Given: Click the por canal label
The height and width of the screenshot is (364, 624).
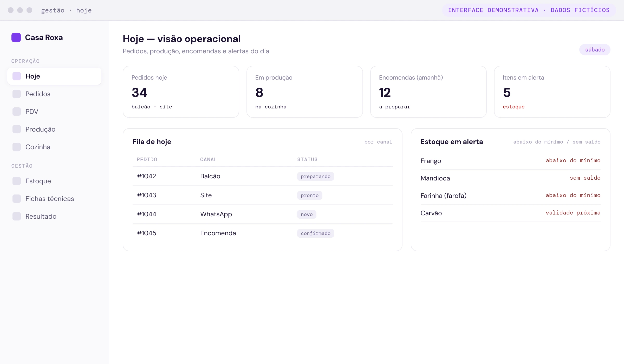Looking at the screenshot, I should tap(378, 142).
